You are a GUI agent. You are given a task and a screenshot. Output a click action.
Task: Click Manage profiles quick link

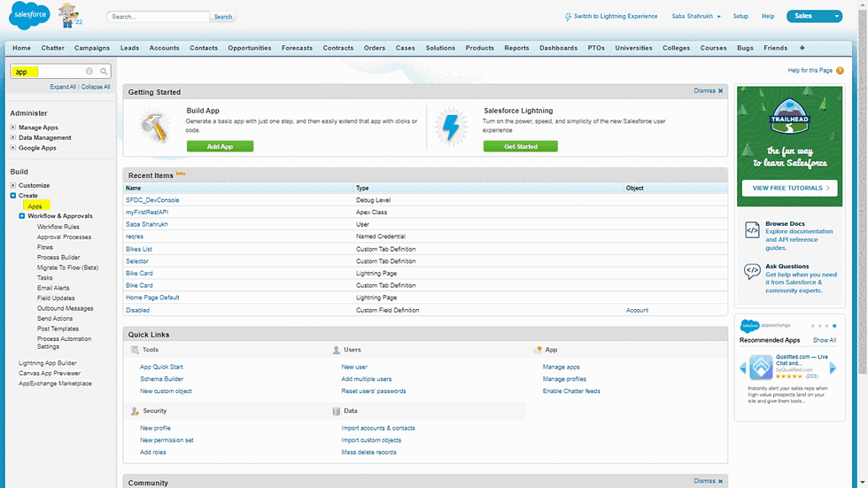pos(564,379)
